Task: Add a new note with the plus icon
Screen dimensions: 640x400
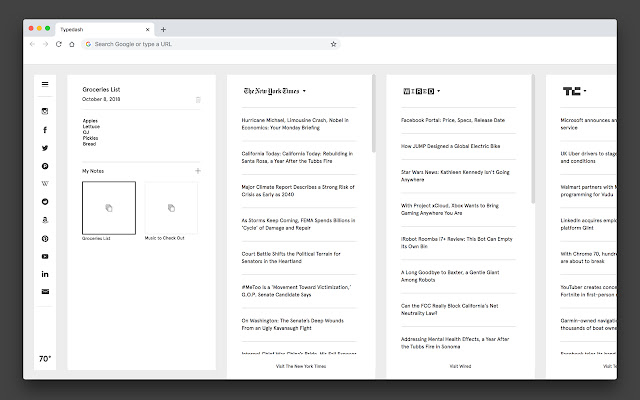Action: pos(198,171)
